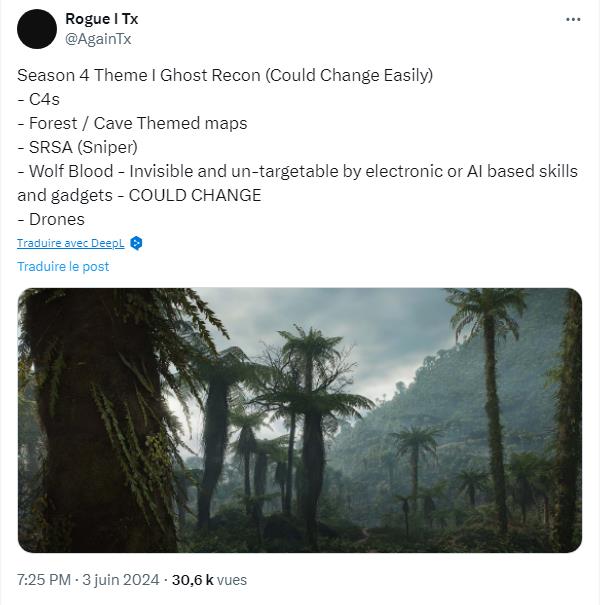Click the DeepL logo icon
Screen dimensions: 601x605
(137, 243)
